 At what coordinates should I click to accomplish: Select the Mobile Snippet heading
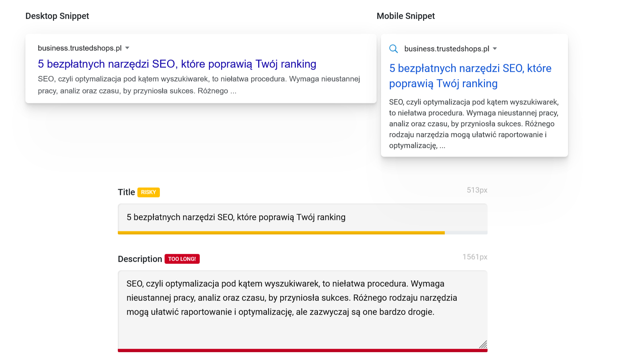(406, 16)
